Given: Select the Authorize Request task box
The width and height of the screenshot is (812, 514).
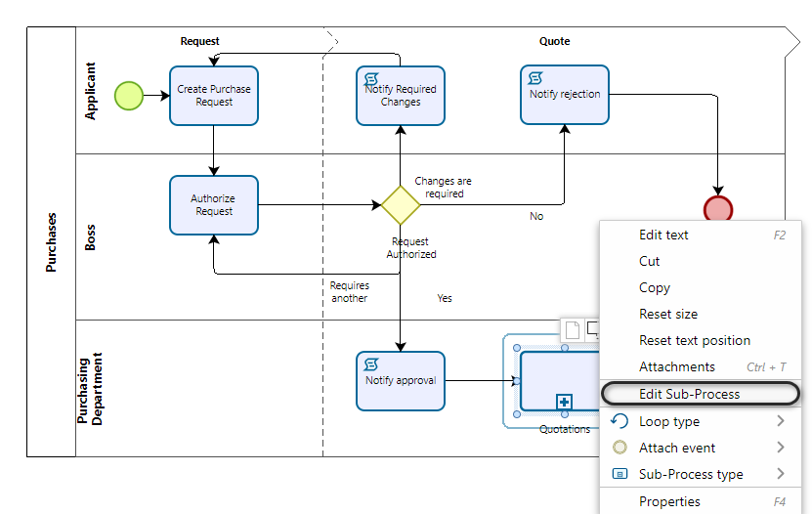Looking at the screenshot, I should [x=214, y=205].
